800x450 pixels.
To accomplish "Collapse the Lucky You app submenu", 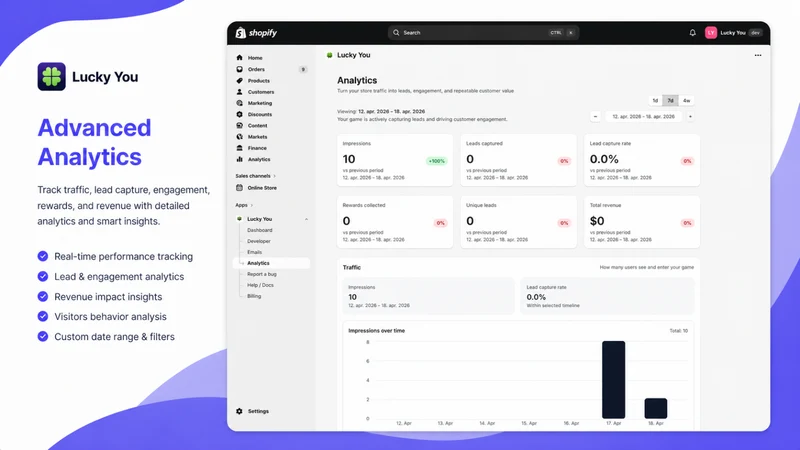I will click(306, 219).
